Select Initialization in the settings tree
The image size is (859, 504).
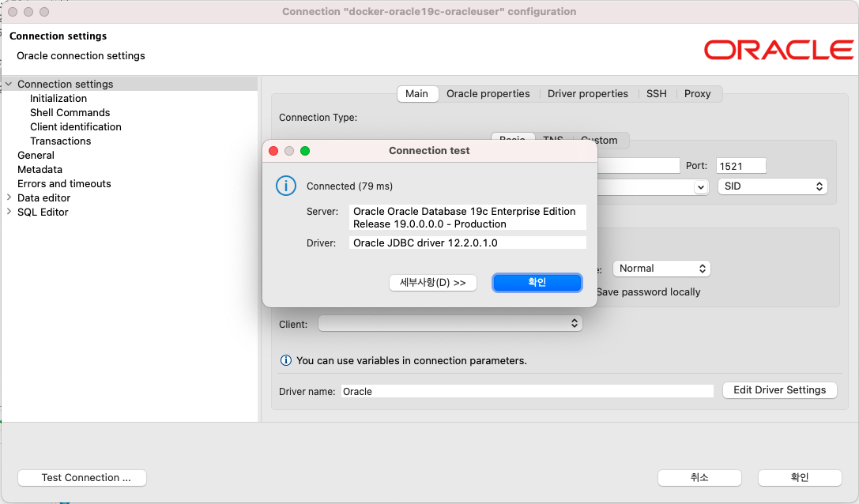58,98
